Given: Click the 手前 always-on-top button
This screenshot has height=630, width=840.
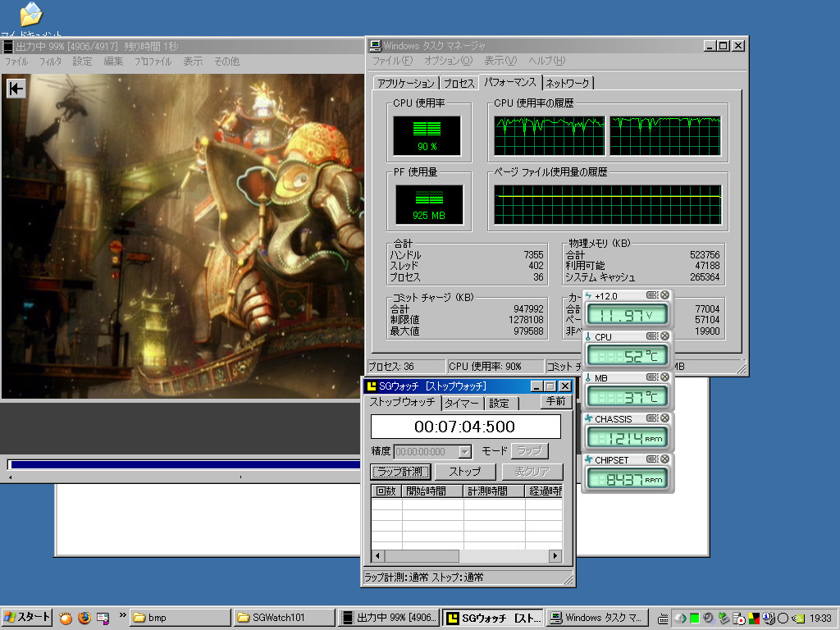Looking at the screenshot, I should pos(555,401).
